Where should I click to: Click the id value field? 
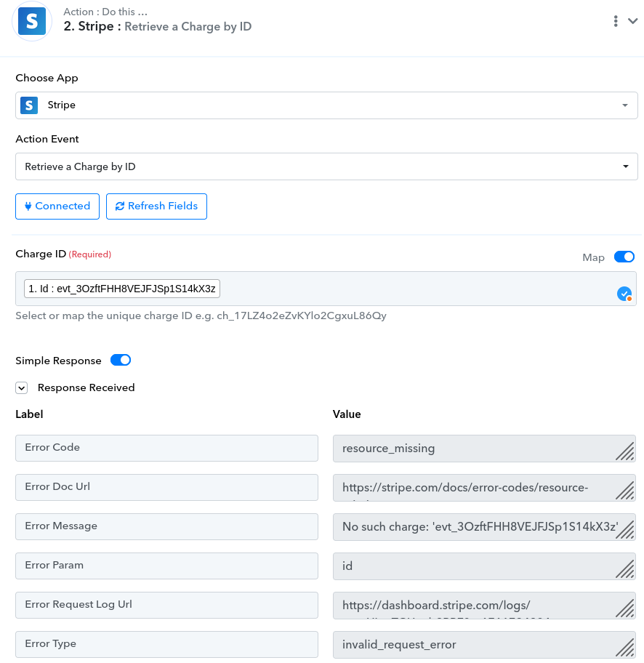click(x=484, y=566)
